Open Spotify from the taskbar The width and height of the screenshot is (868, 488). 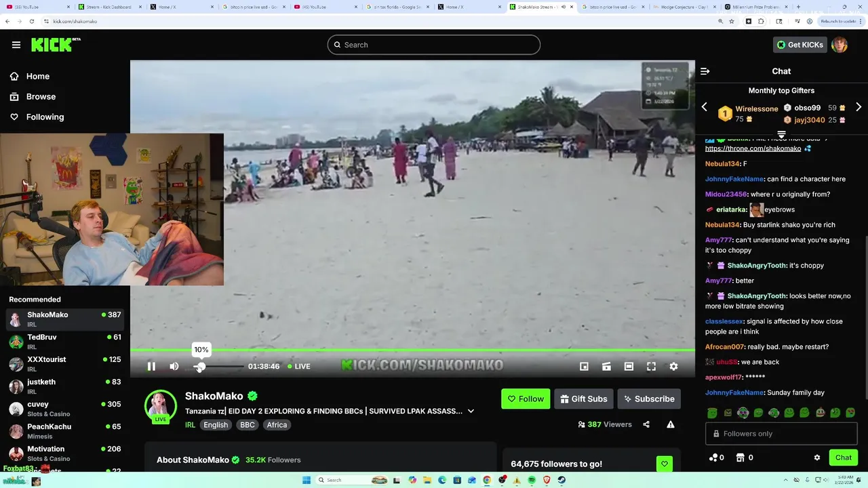click(532, 480)
